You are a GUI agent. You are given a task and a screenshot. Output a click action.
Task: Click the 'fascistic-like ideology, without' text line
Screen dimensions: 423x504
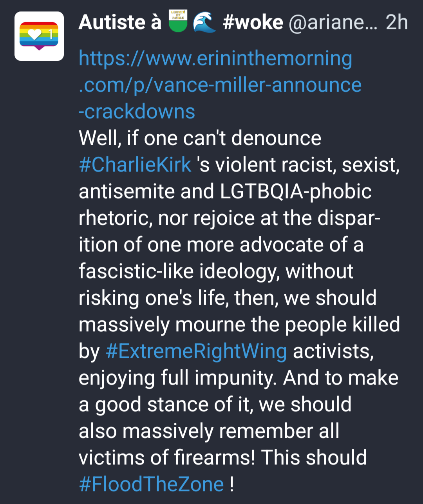point(216,271)
